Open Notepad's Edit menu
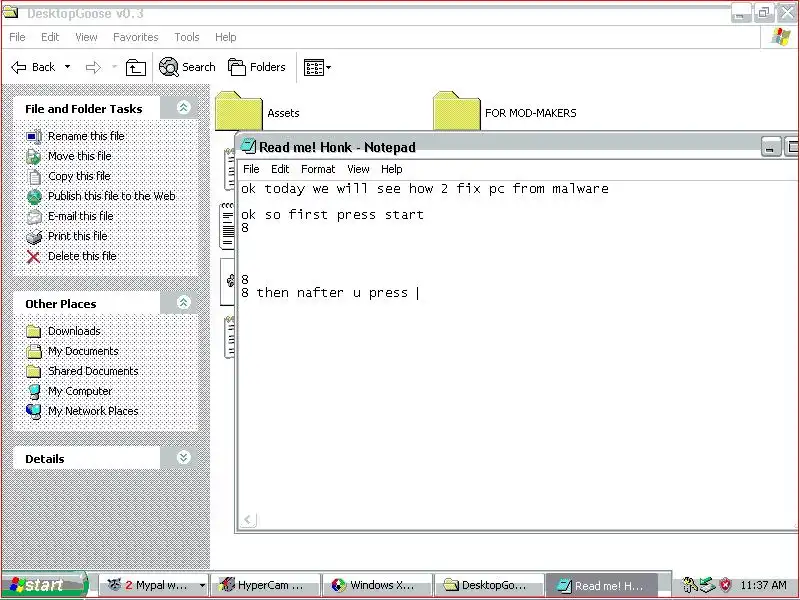 click(x=280, y=169)
